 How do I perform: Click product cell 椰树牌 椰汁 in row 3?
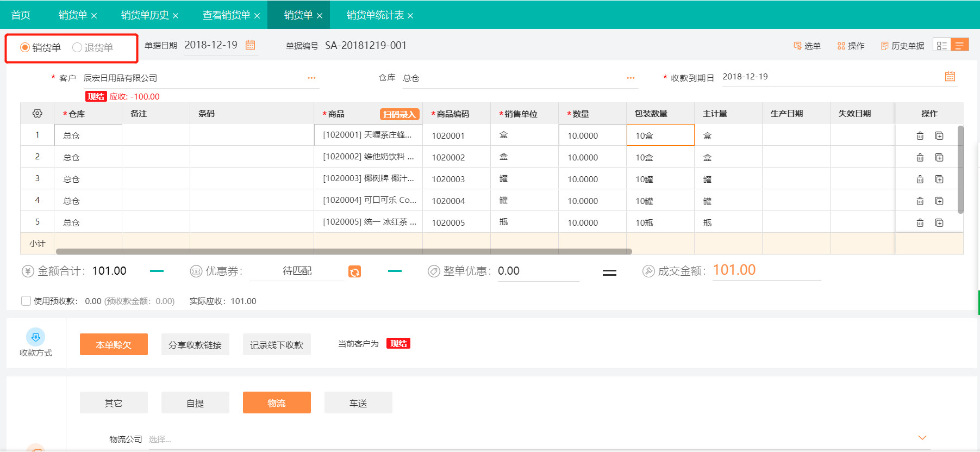(369, 178)
